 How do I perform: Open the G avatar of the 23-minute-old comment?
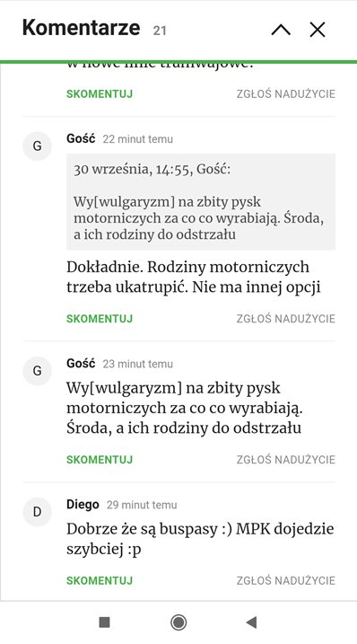point(37,371)
